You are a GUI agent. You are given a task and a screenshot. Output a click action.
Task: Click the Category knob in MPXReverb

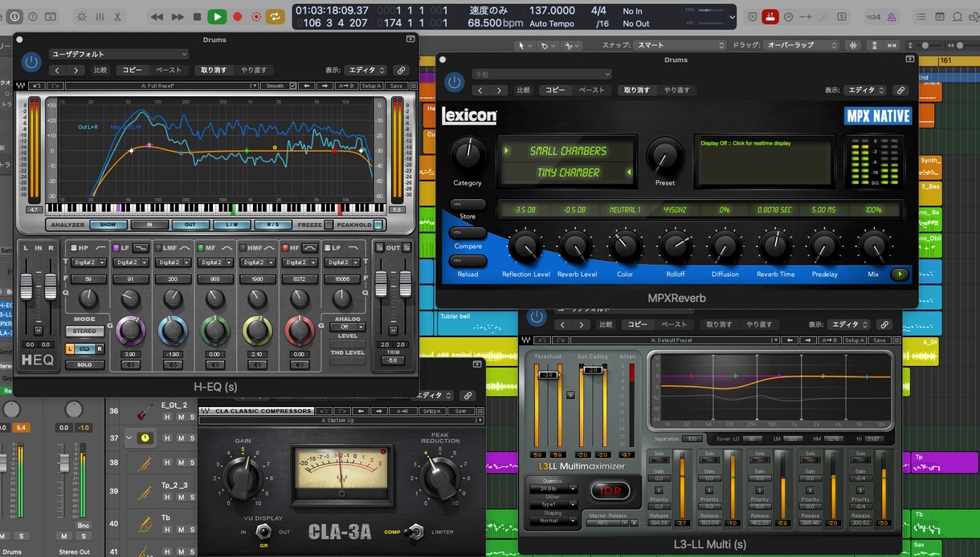pos(468,154)
